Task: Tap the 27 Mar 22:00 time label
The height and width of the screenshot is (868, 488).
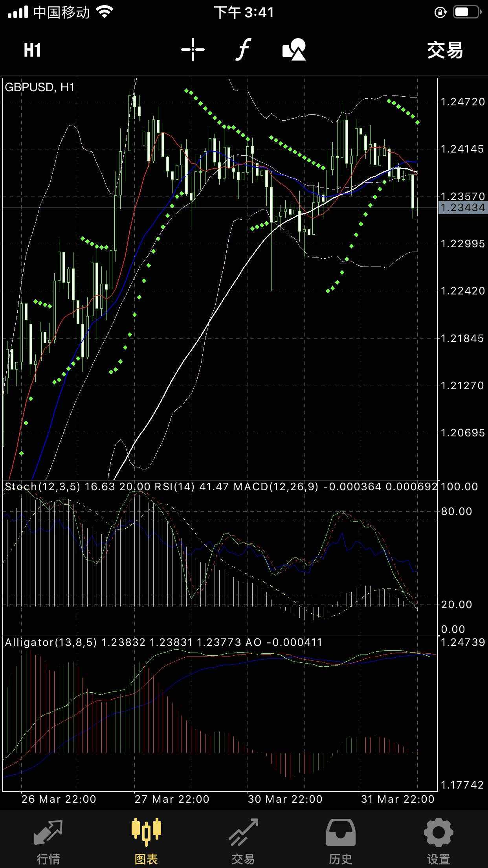Action: pos(172,799)
